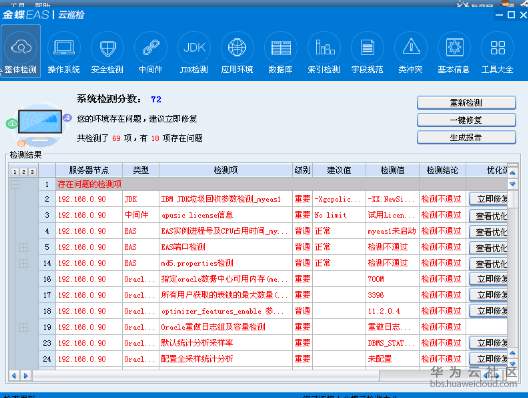Select the 级别 column header
The image size is (528, 398).
tap(302, 170)
